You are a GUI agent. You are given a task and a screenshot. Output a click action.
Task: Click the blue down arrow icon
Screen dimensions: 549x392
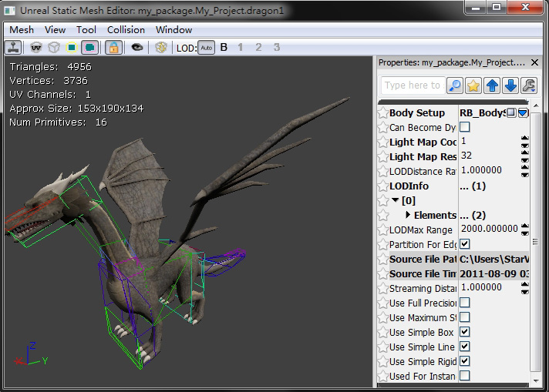[x=510, y=85]
